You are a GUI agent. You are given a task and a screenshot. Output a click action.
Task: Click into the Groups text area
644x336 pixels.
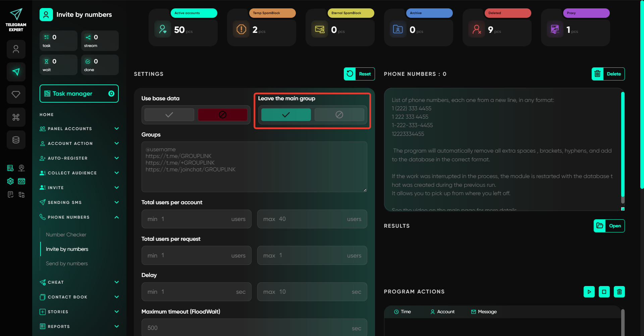point(254,167)
